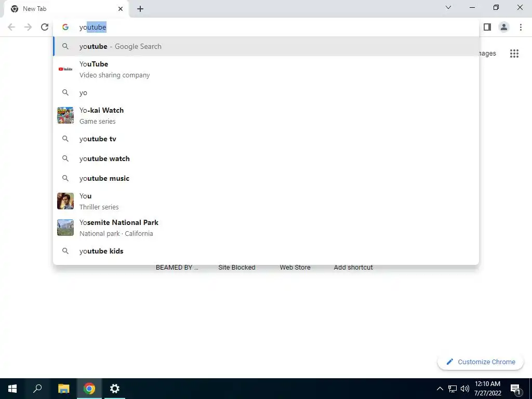Open taskbar search magnifier
Viewport: 532px width, 399px height.
[37, 389]
